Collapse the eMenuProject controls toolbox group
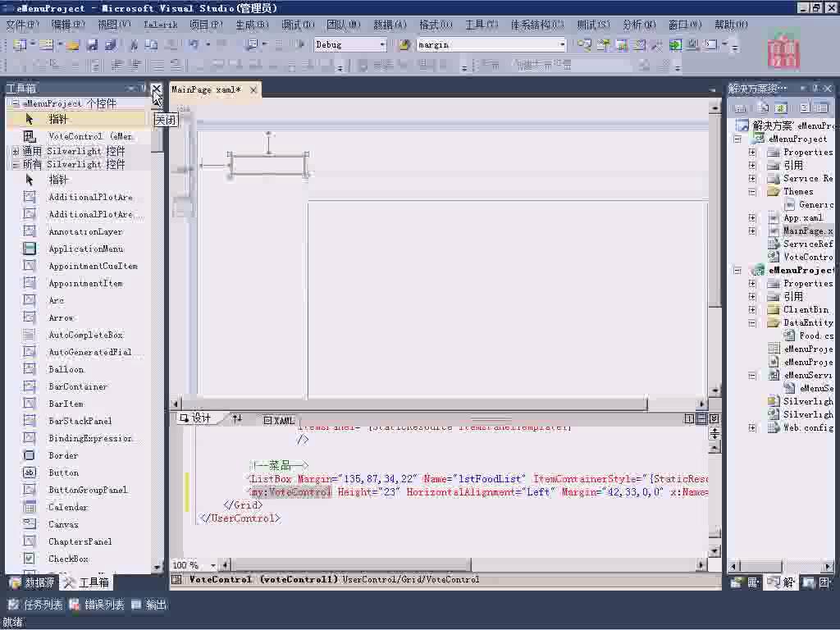This screenshot has width=840, height=630. (15, 103)
